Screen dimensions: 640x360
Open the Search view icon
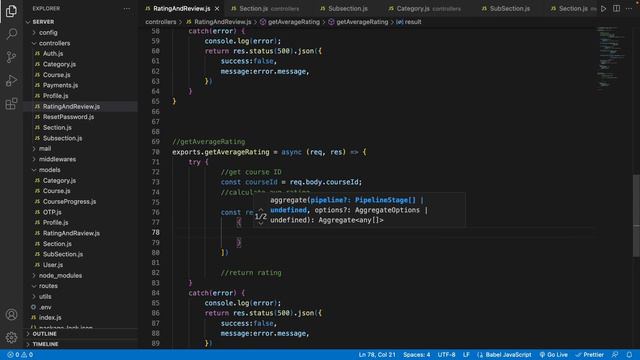coord(11,34)
